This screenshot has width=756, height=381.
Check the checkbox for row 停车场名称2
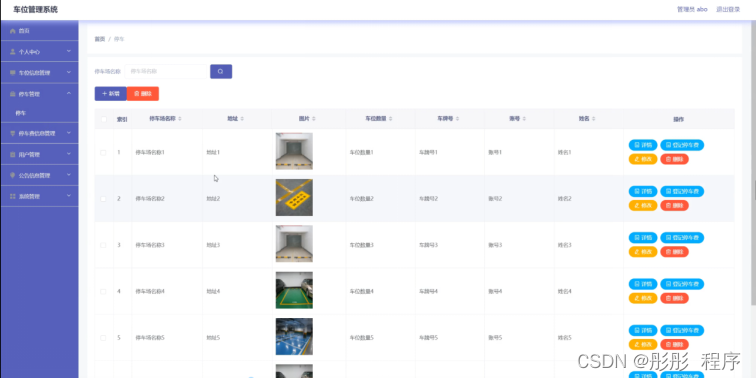[103, 199]
